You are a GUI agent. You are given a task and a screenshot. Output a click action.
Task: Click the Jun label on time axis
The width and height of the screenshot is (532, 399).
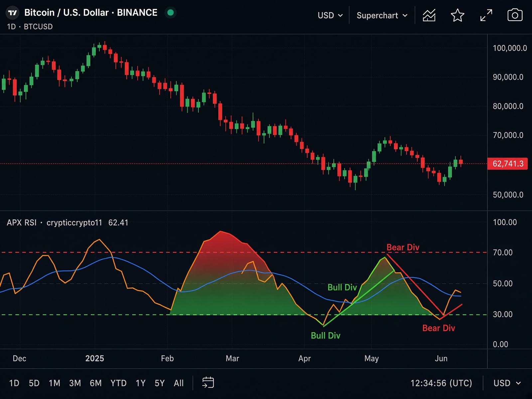(x=441, y=358)
